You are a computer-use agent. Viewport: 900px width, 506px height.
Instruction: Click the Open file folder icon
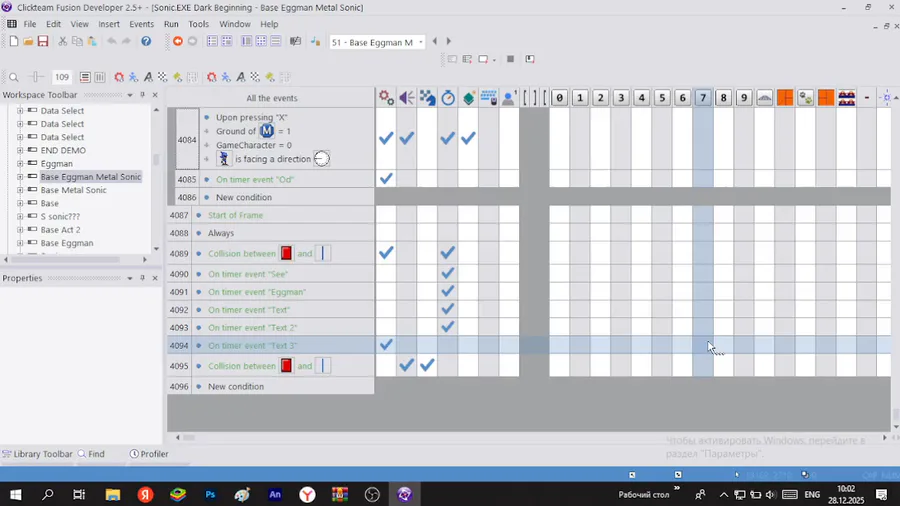pyautogui.click(x=28, y=41)
